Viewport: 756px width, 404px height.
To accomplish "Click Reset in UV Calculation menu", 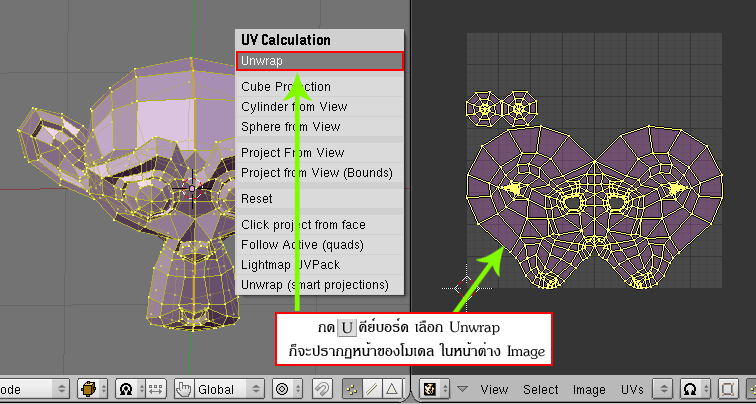I will coord(319,199).
